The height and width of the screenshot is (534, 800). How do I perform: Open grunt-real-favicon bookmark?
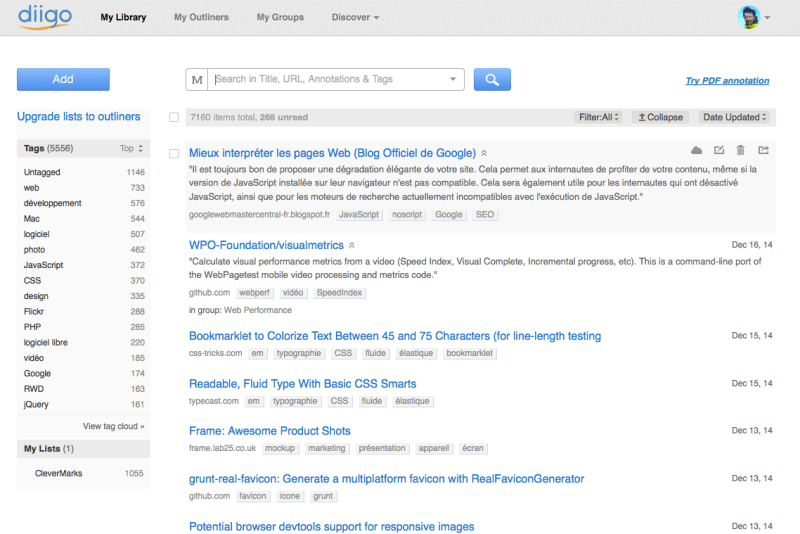(x=386, y=479)
